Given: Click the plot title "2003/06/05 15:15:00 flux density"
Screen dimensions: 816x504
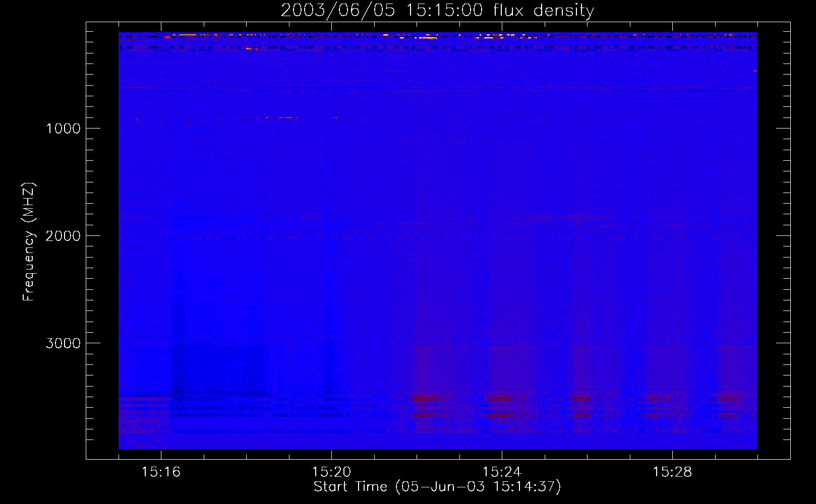Looking at the screenshot, I should click(437, 10).
